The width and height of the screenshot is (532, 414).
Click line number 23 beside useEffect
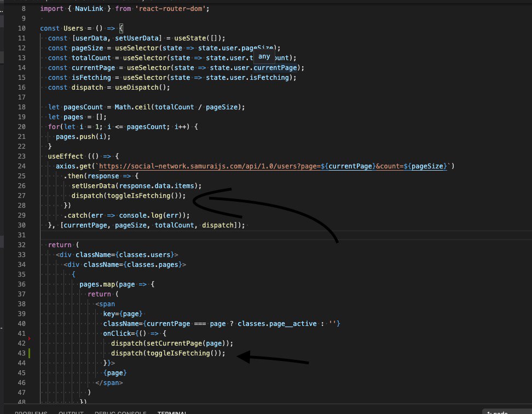point(21,156)
